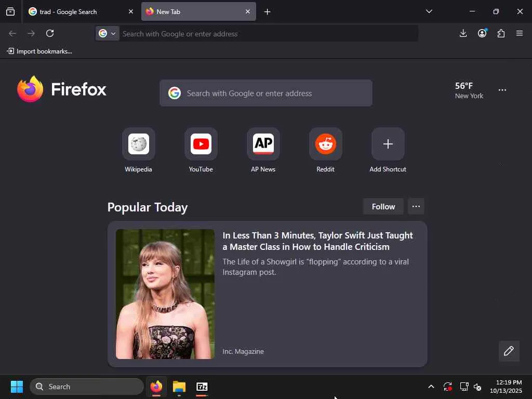Open the Firefox account menu
This screenshot has height=399, width=532.
pos(482,33)
